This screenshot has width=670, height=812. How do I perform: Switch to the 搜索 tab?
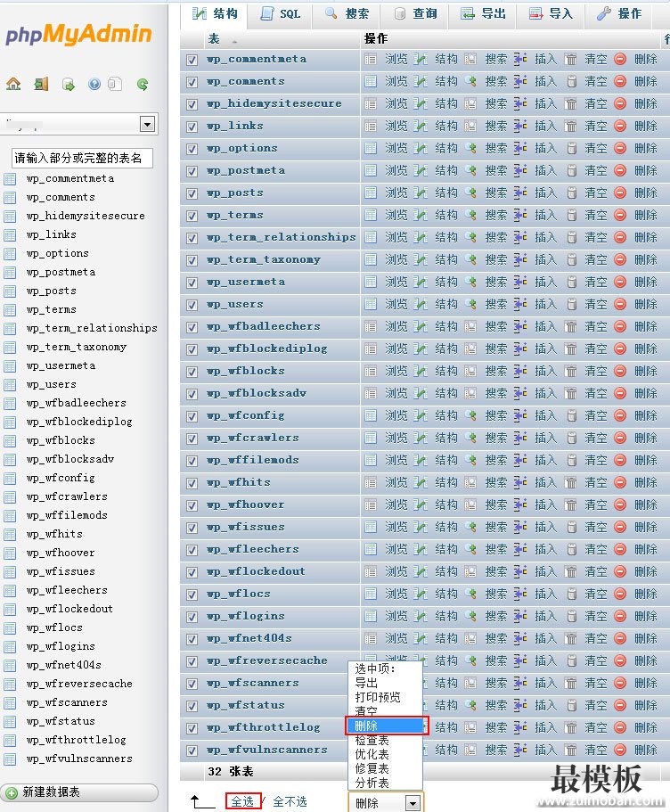pos(347,14)
